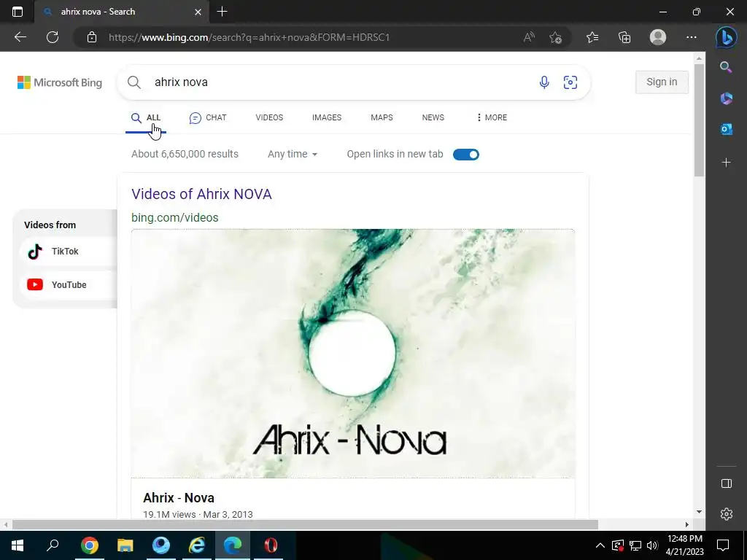Open the volume speaker tray icon
The image size is (747, 560).
click(652, 545)
